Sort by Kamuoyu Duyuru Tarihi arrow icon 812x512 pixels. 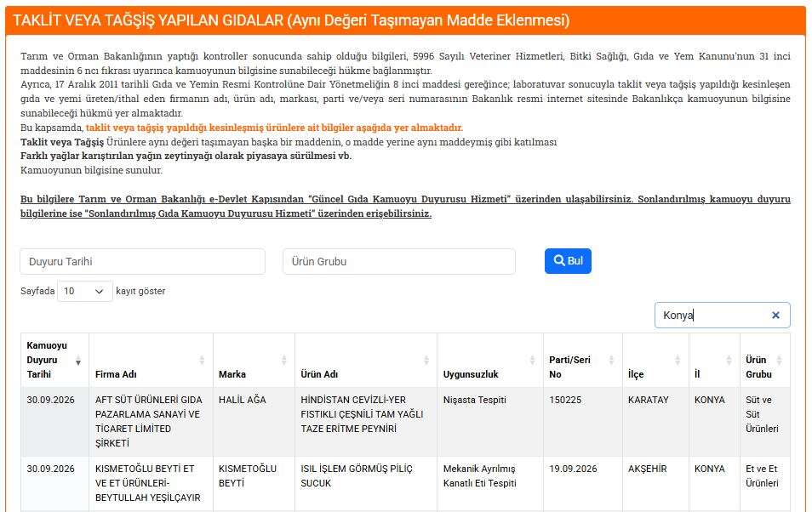coord(78,361)
